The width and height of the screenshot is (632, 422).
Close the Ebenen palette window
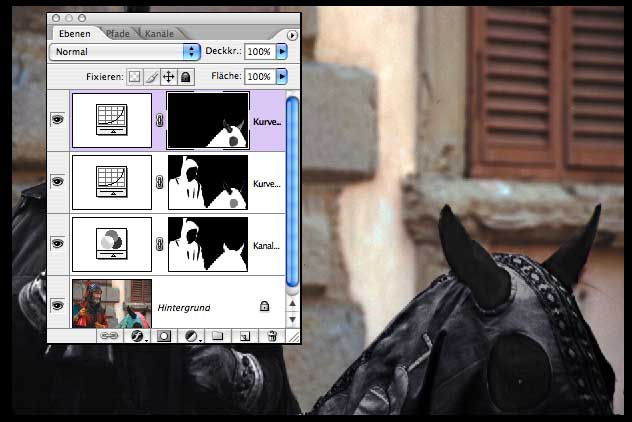point(56,18)
